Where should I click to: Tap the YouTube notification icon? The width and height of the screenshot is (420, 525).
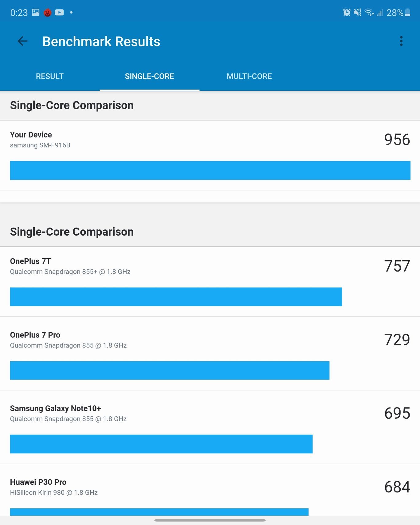(59, 12)
